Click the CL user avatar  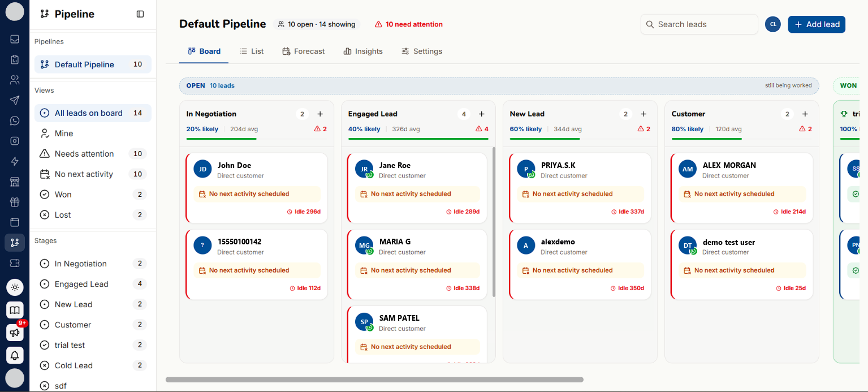click(773, 24)
